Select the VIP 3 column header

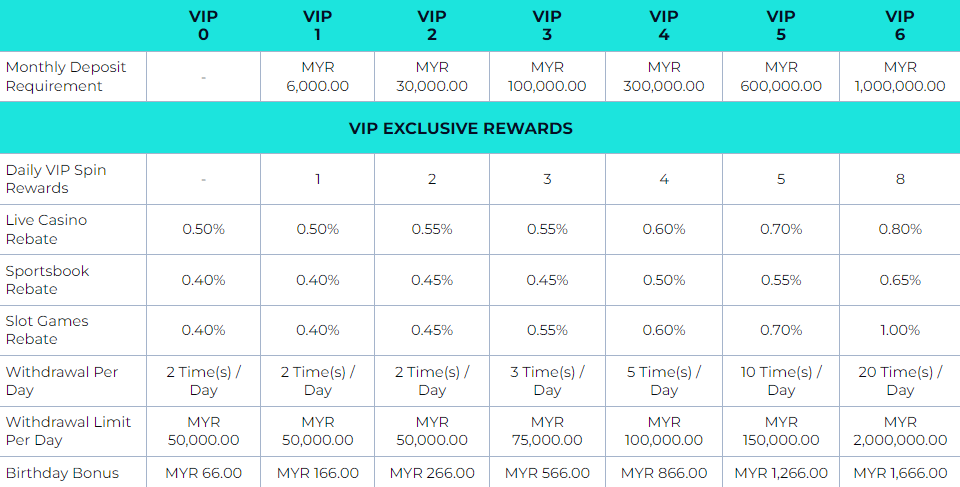pos(547,25)
